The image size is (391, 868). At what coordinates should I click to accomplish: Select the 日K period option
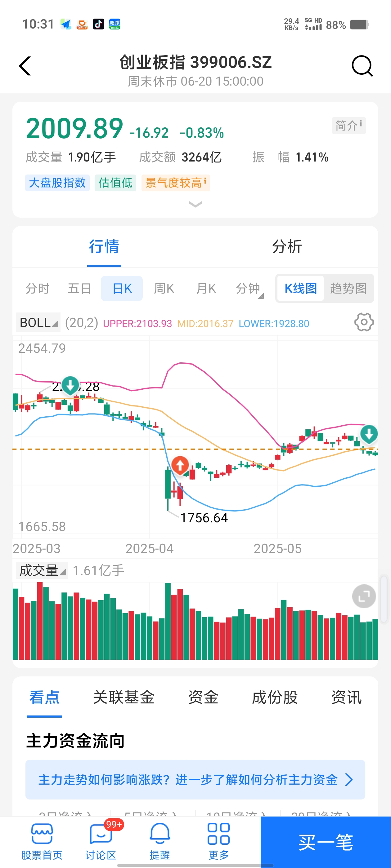point(122,288)
